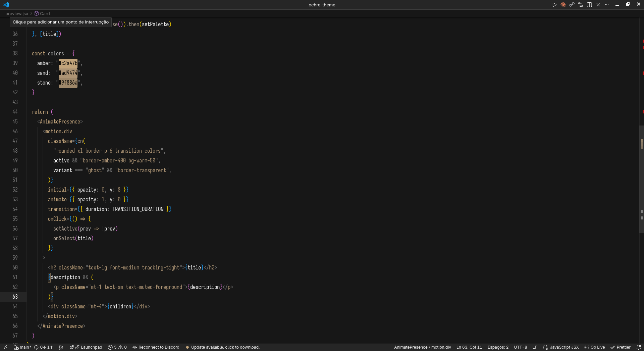Go to line via Ln 63, Col 11

(469, 347)
